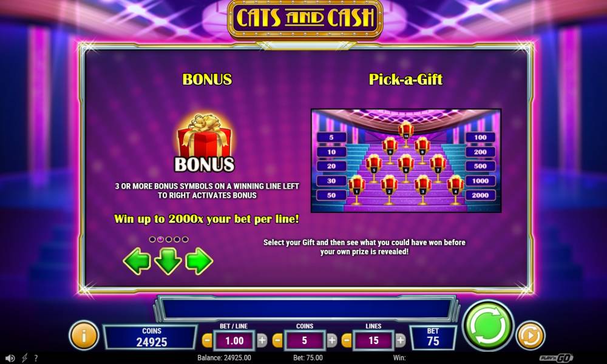Screen dimensions: 607x364
Task: Go to next paytable page green arrow
Action: click(199, 261)
